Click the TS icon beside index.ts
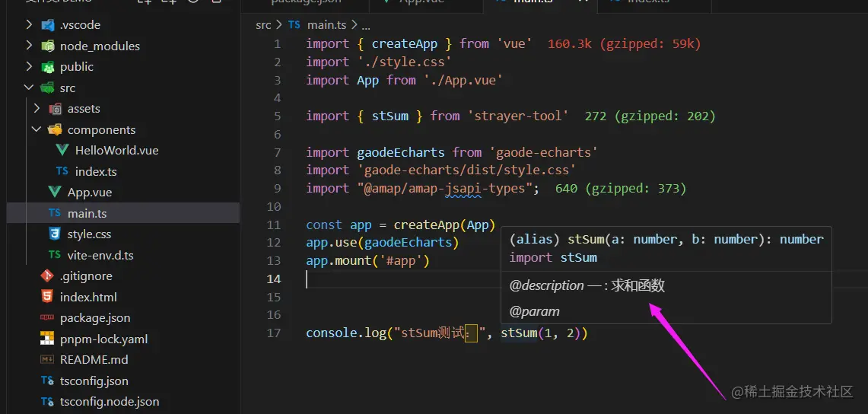Screen dimensions: 868x414 (x=62, y=171)
